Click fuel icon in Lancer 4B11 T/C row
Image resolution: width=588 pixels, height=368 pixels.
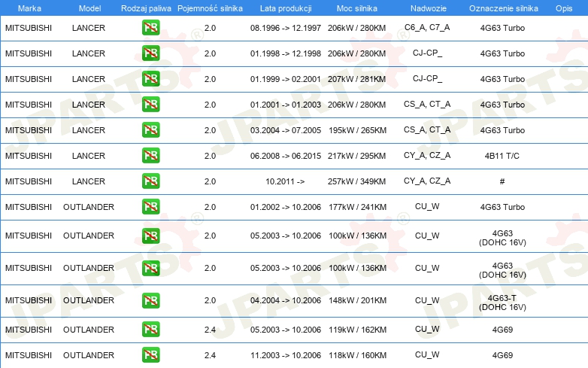point(150,155)
